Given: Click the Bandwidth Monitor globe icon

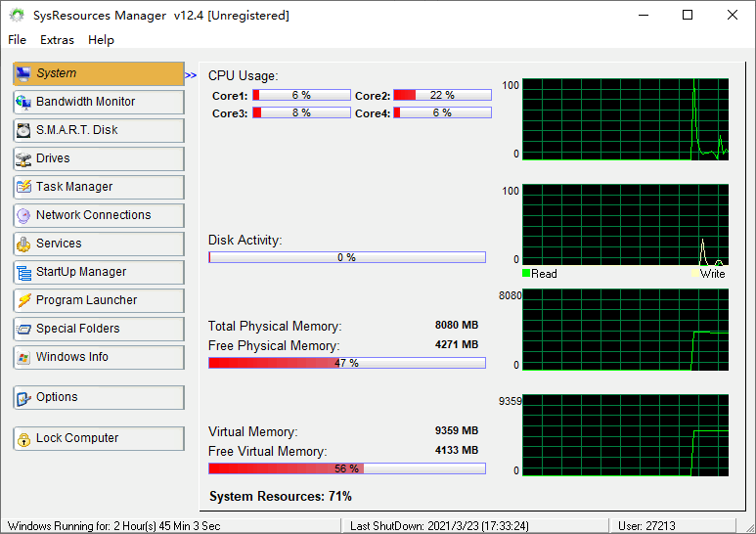Looking at the screenshot, I should point(23,102).
